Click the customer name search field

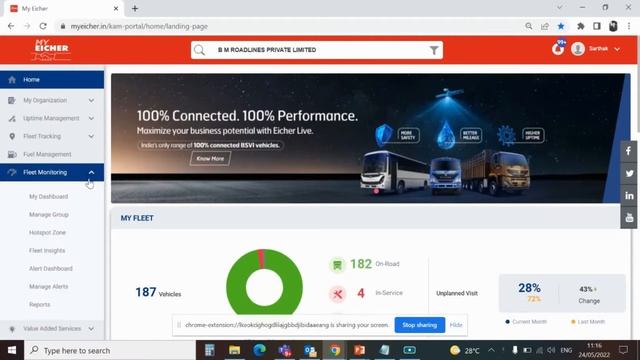click(x=317, y=50)
